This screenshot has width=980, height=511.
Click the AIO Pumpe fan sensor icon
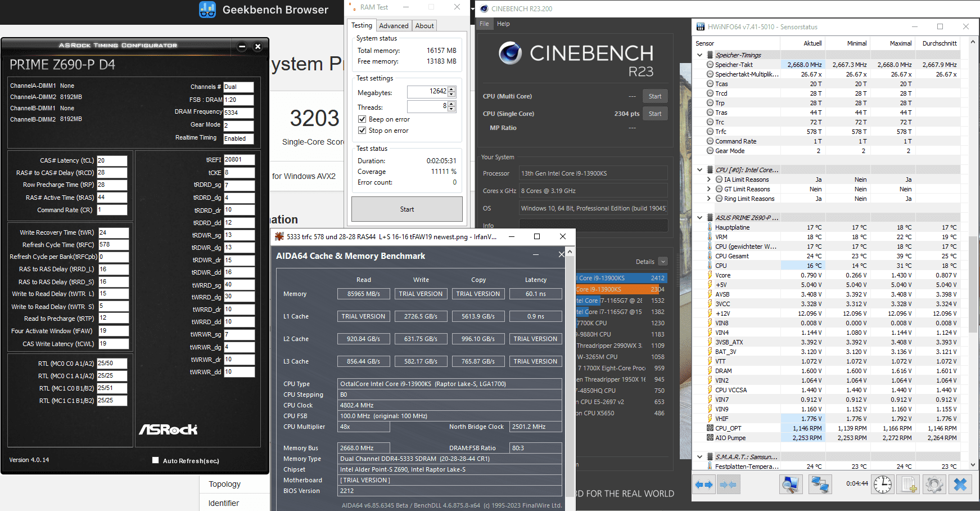(x=710, y=438)
